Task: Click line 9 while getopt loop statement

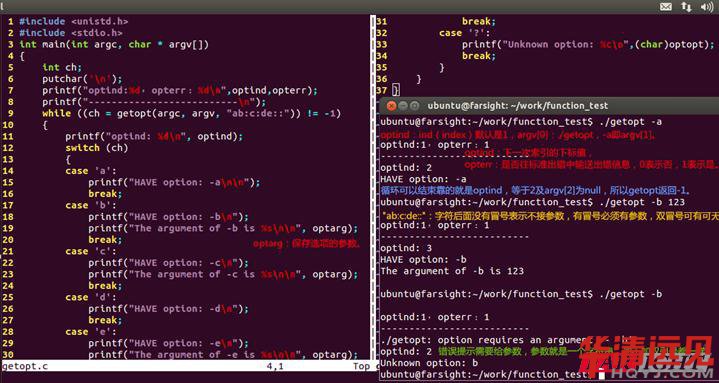Action: 192,113
